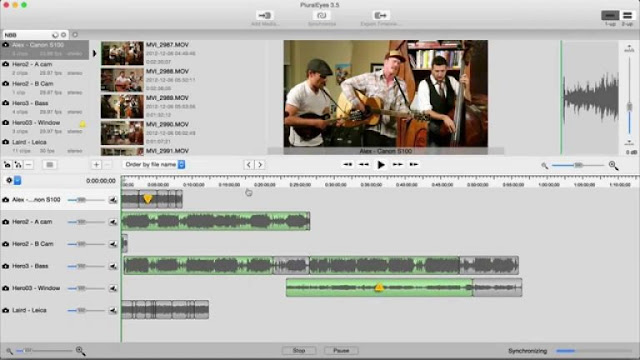Viewport: 640px width, 360px height.
Task: Adjust the zoom slider right of Play controls
Action: 578,165
